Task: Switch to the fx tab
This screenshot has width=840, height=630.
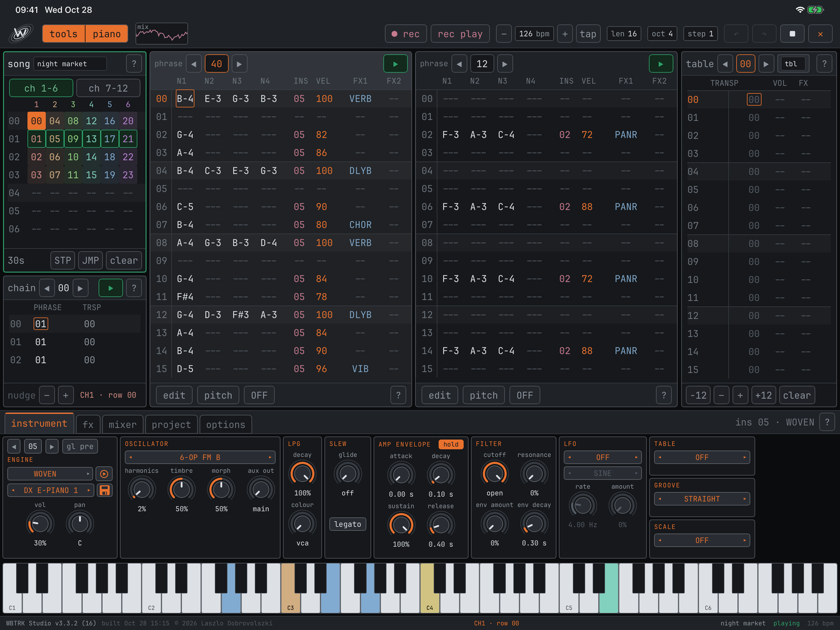Action: [x=88, y=424]
